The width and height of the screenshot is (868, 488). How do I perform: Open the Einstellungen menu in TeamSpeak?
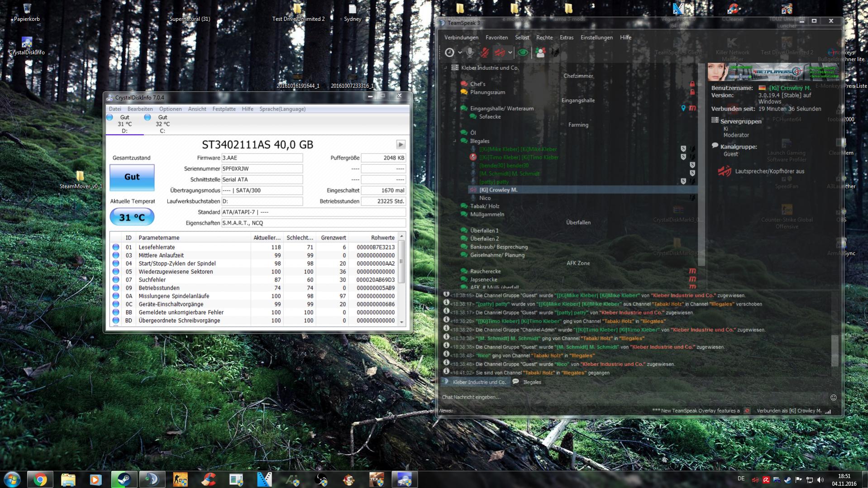tap(596, 38)
